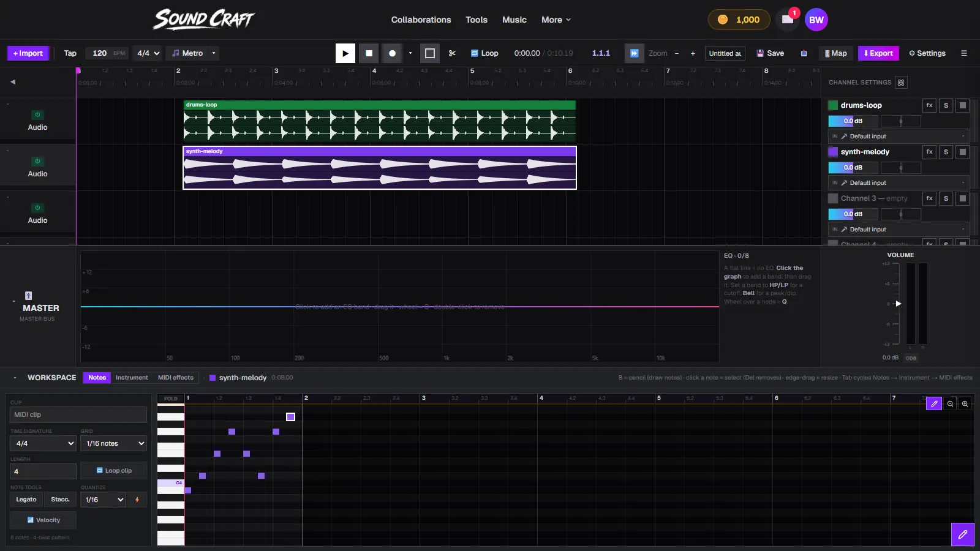Start playback with the Play button
Image resolution: width=980 pixels, height=551 pixels.
[345, 53]
